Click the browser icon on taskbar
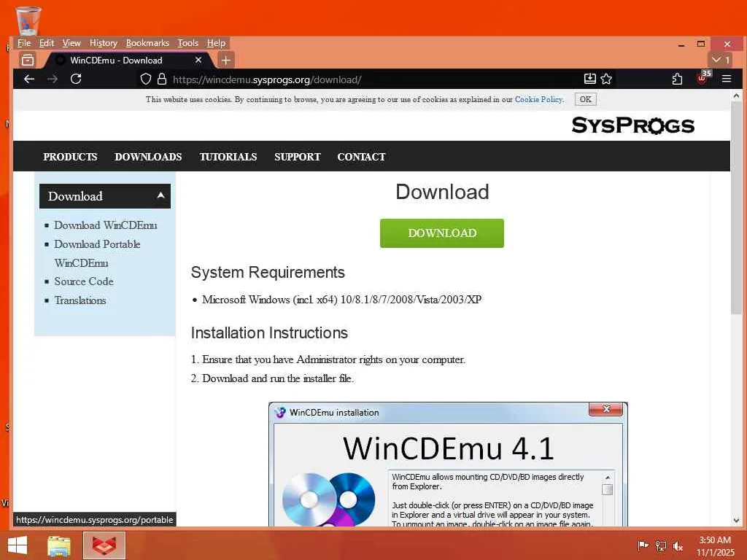This screenshot has height=560, width=747. [104, 545]
